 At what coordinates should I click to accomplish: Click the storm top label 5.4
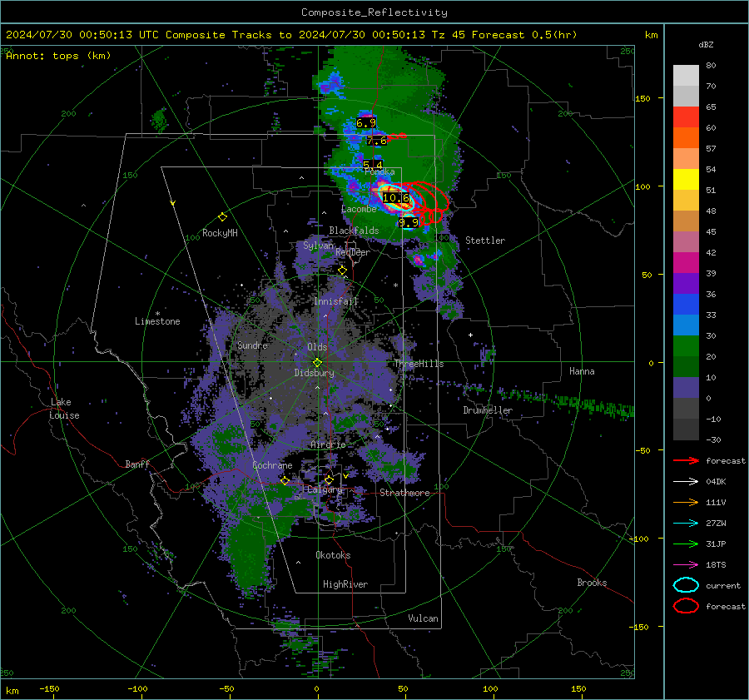pyautogui.click(x=373, y=165)
